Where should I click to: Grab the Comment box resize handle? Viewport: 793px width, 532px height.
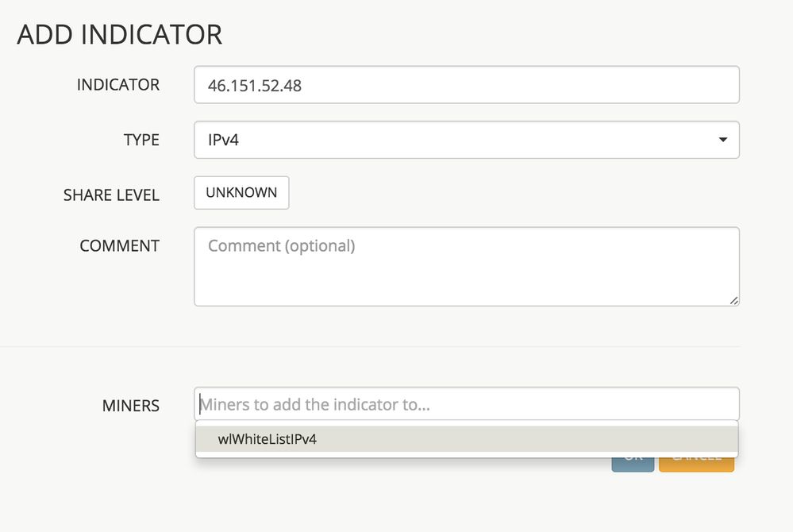[x=734, y=301]
